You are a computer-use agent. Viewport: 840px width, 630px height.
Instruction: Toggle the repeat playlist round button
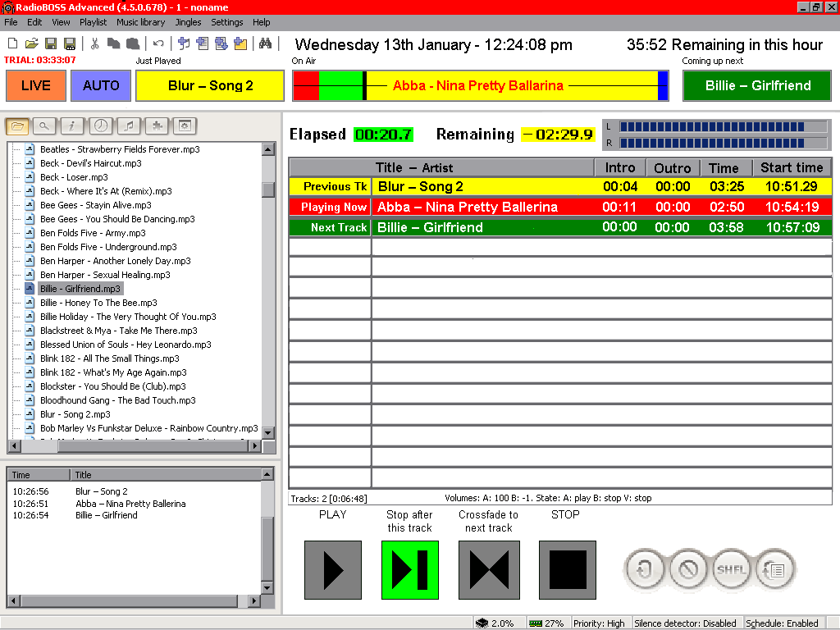pos(774,569)
